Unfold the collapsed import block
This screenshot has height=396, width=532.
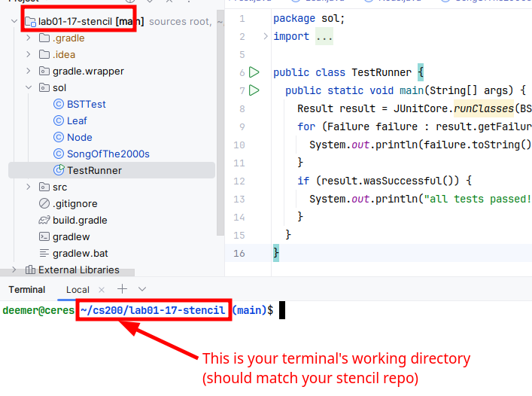pyautogui.click(x=266, y=36)
